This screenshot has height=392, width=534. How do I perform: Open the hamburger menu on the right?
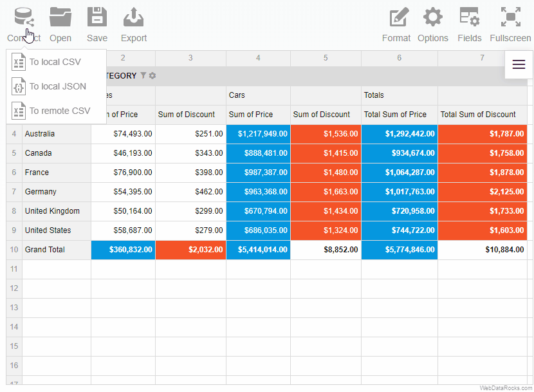tap(519, 66)
